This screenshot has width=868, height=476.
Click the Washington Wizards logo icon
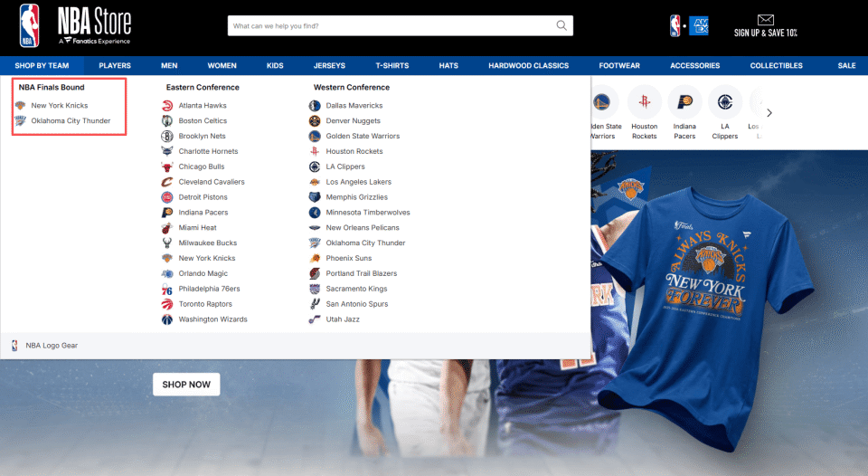(x=166, y=319)
